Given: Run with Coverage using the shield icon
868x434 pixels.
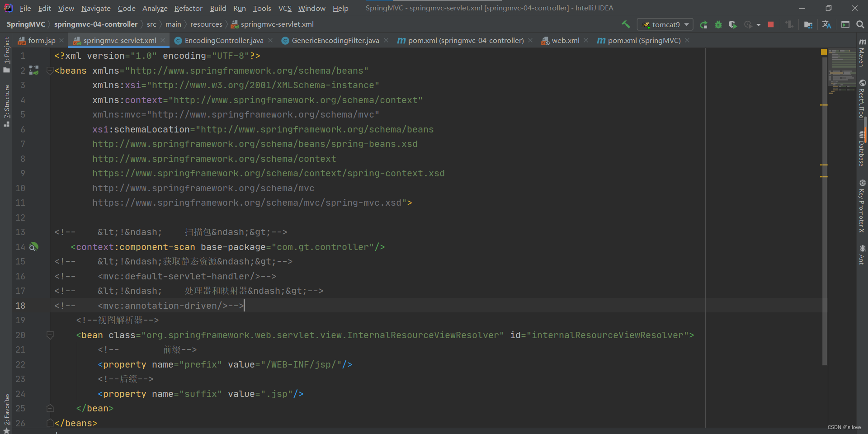Looking at the screenshot, I should pos(734,24).
